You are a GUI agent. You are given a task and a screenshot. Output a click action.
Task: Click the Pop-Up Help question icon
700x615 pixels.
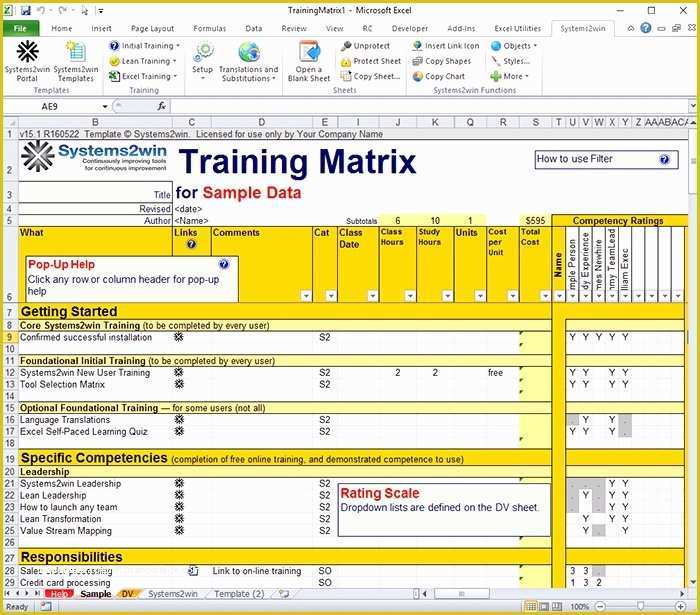224,264
